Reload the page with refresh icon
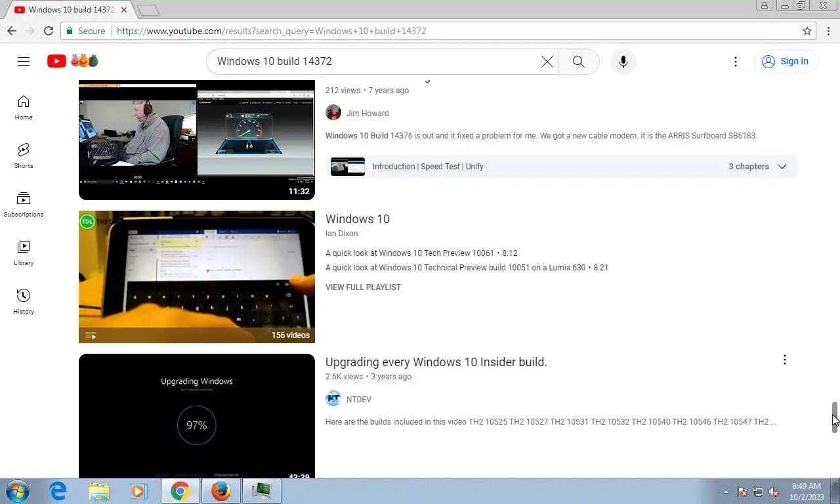840x504 pixels. [x=49, y=31]
